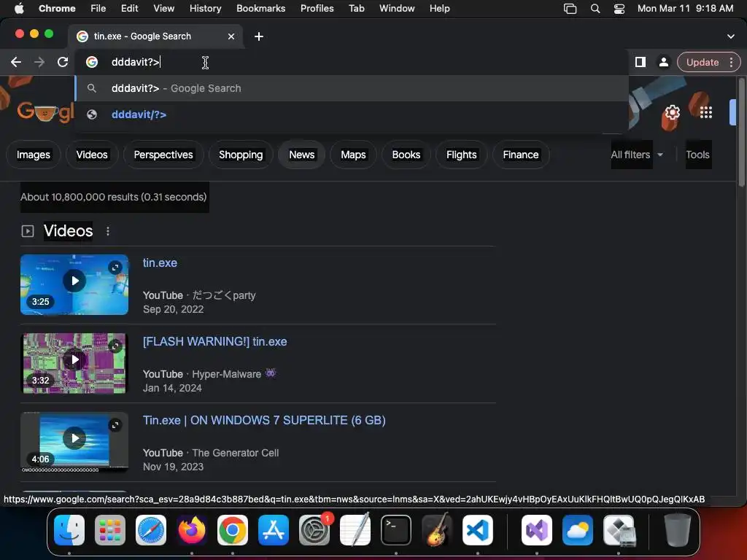The width and height of the screenshot is (747, 560).
Task: Open Finder from the Dock
Action: 69,530
